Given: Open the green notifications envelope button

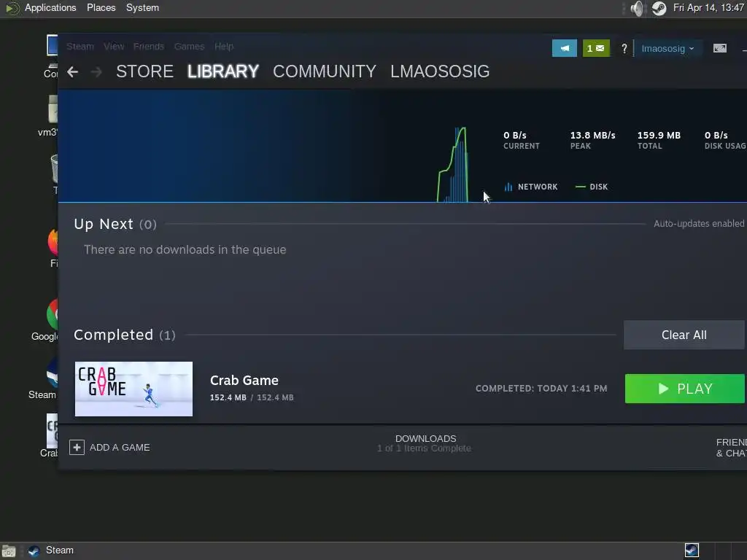Looking at the screenshot, I should (x=596, y=48).
